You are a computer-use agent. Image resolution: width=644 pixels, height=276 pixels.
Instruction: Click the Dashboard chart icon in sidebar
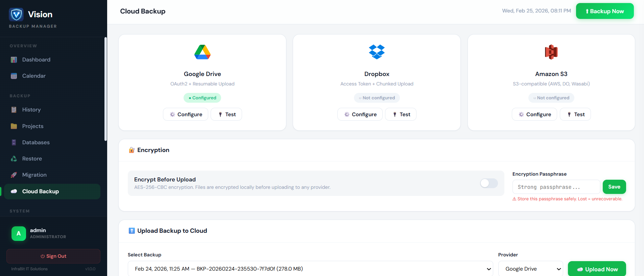click(x=14, y=60)
